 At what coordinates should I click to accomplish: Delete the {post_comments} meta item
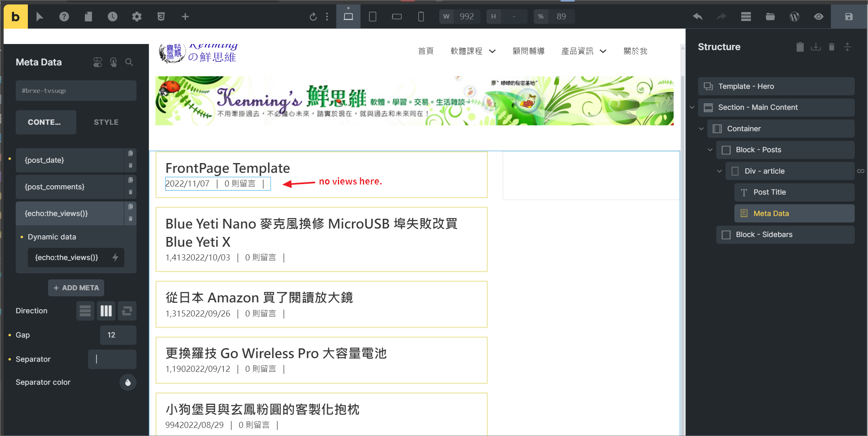click(x=130, y=192)
